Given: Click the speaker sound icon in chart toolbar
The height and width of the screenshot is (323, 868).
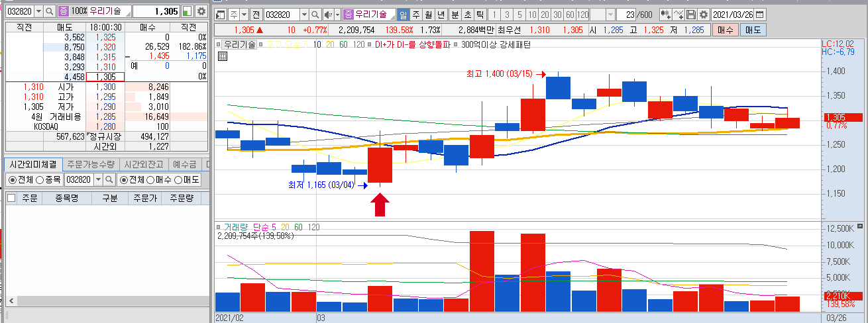Looking at the screenshot, I should click(x=329, y=15).
